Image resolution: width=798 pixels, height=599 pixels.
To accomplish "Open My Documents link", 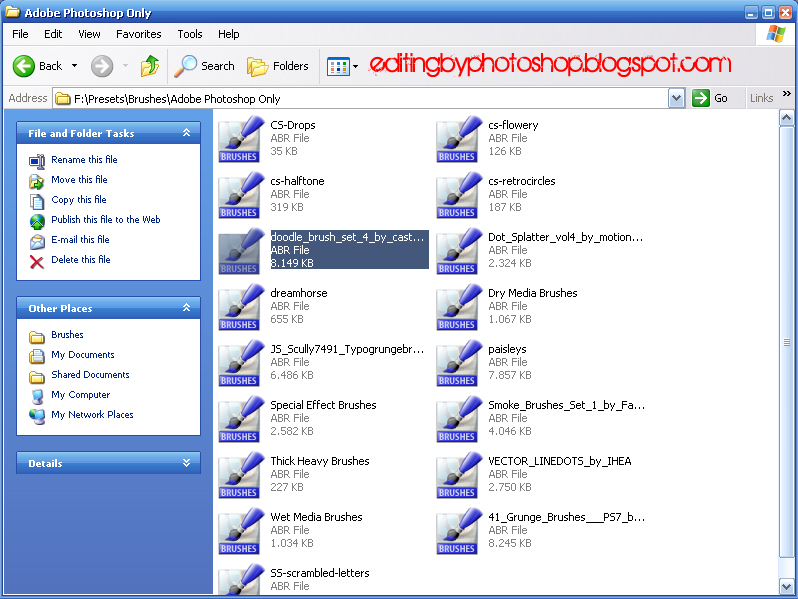I will click(82, 355).
